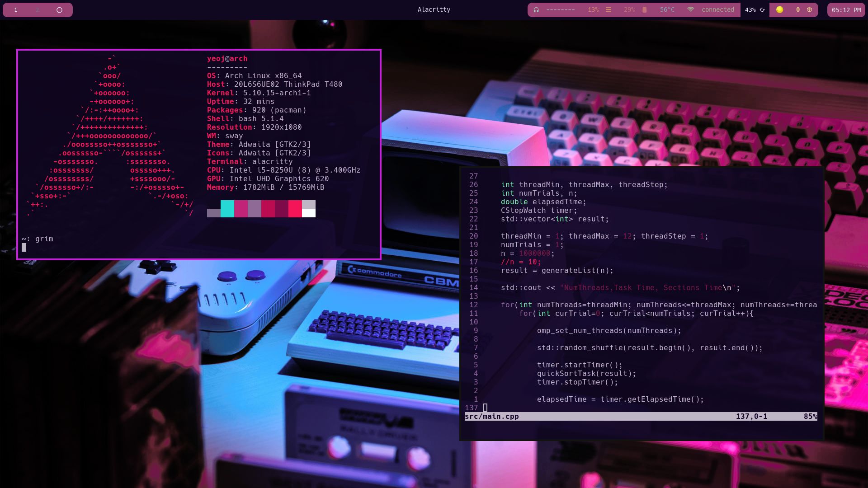Screen dimensions: 868x488
Task: Click line number 137 in the vim gutter
Action: coord(472,408)
